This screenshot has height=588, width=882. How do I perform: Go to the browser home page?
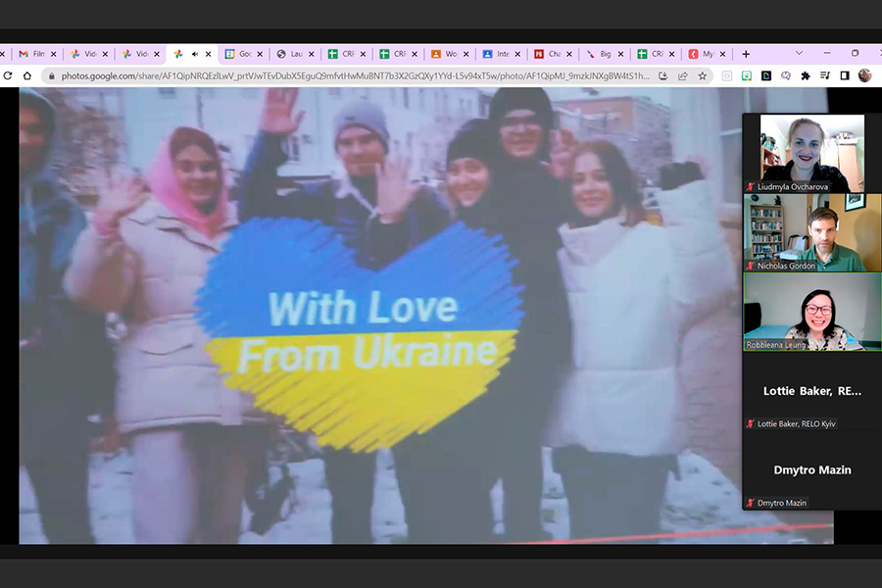coord(27,76)
